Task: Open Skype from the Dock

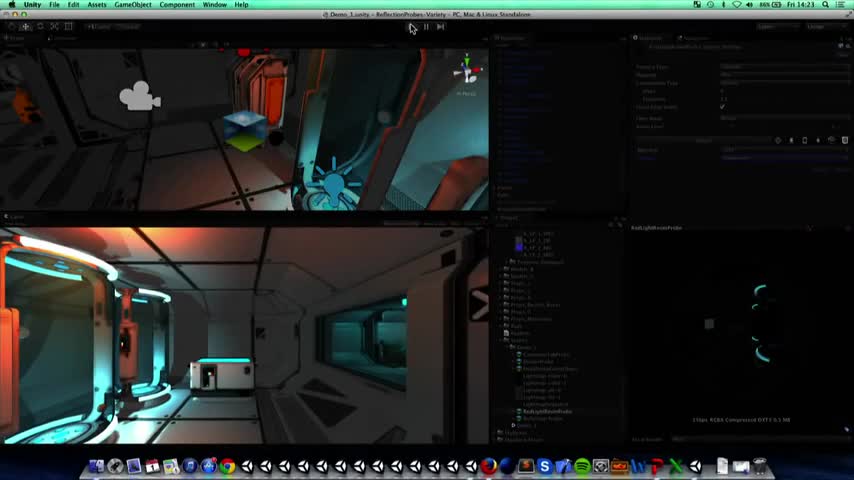Action: [x=545, y=466]
